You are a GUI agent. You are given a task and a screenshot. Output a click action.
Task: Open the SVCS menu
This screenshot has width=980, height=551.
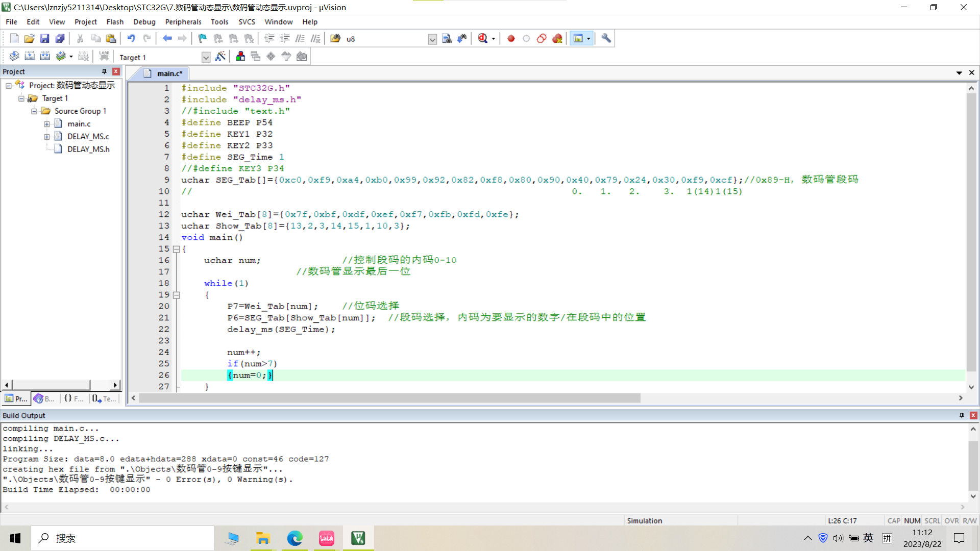(x=247, y=22)
